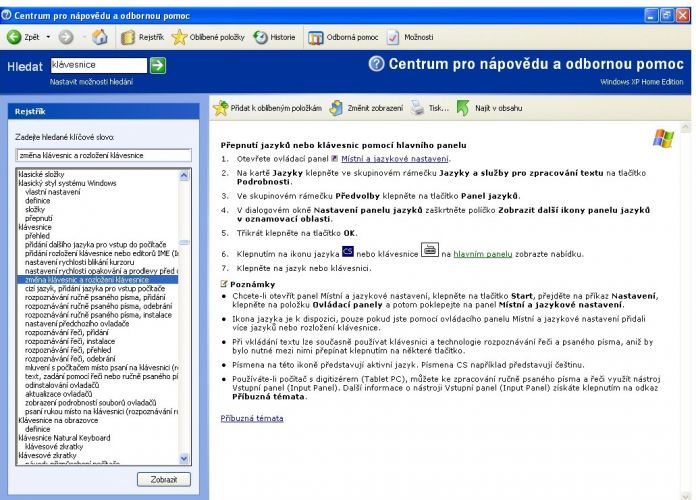Select index entry 'vlastní nastavení'

coord(52,192)
